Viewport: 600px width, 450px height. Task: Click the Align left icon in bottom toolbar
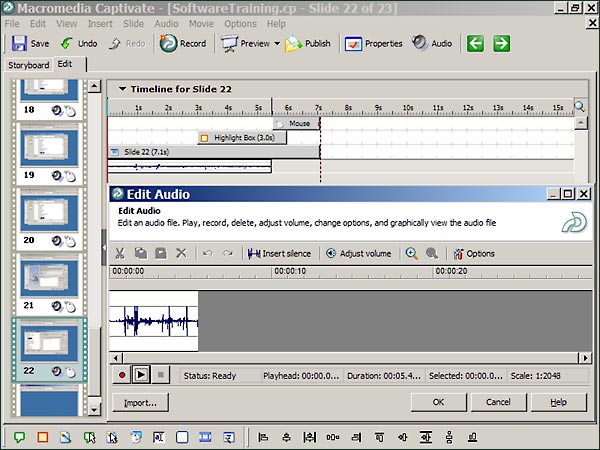pyautogui.click(x=263, y=437)
